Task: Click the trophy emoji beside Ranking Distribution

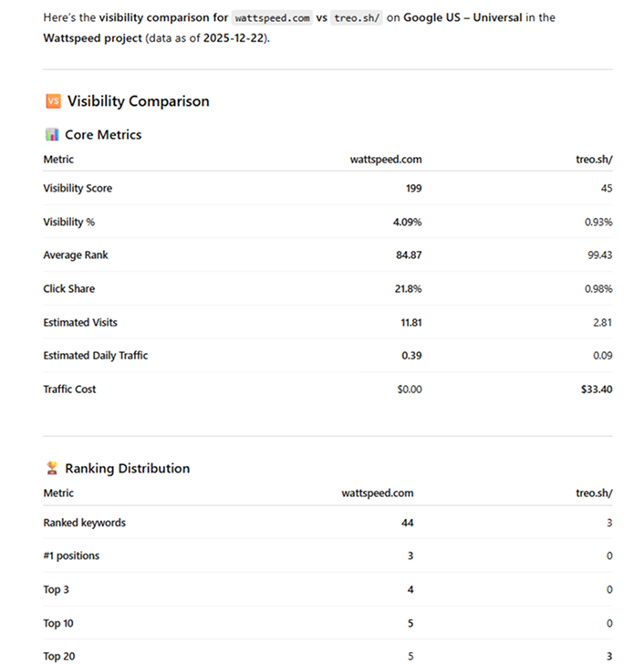Action: pos(52,469)
